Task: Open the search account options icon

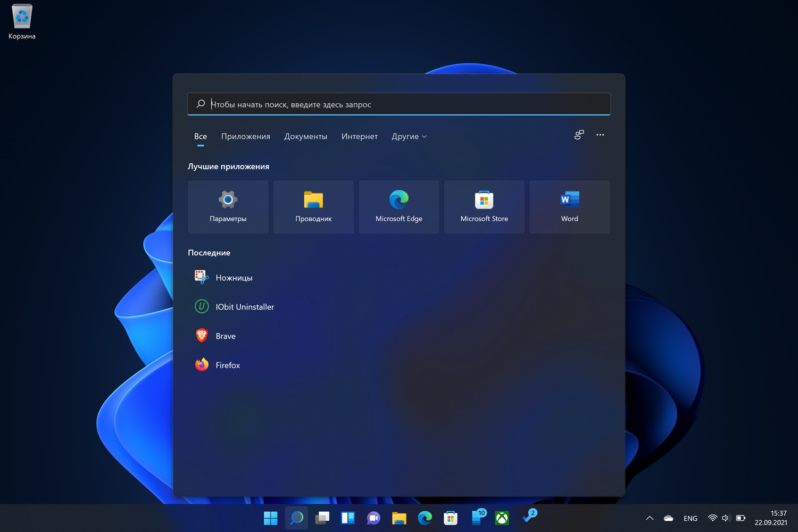Action: tap(579, 135)
